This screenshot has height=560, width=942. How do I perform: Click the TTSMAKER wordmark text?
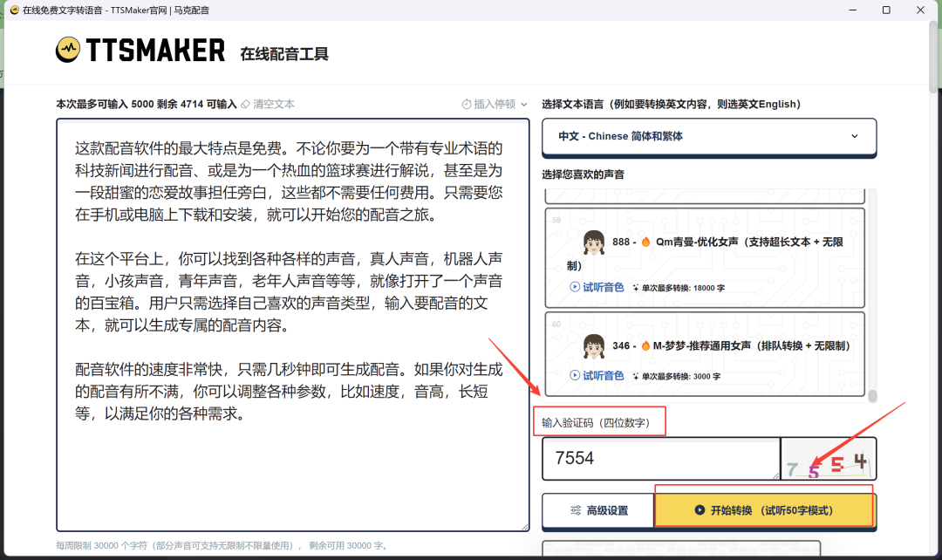tap(155, 51)
